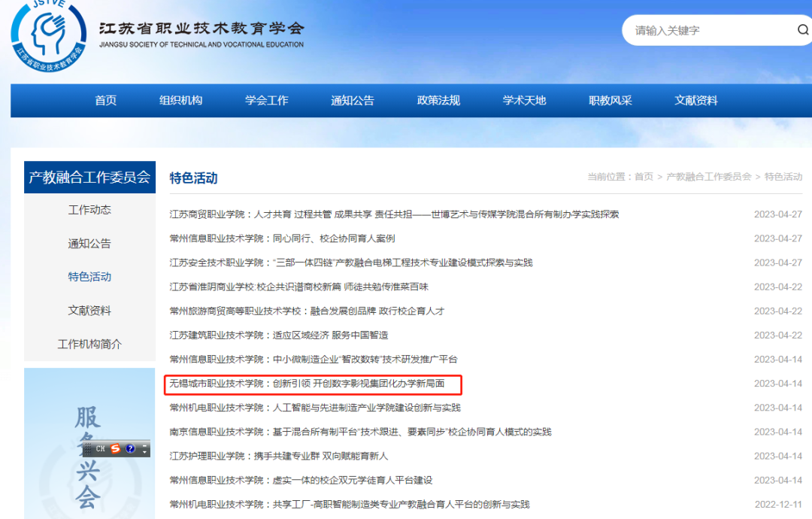Type in the keyword search field
Image resolution: width=812 pixels, height=519 pixels.
click(x=707, y=31)
